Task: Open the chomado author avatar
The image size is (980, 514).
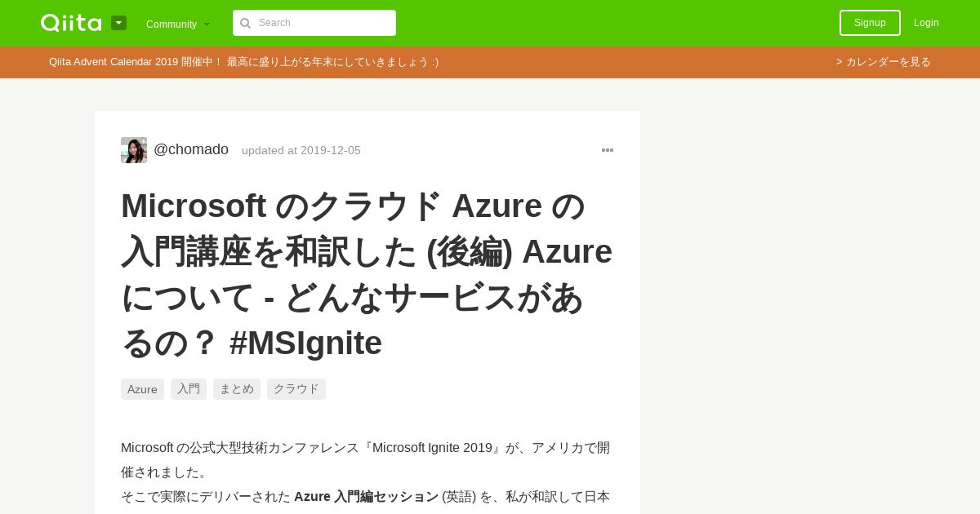Action: [x=134, y=150]
